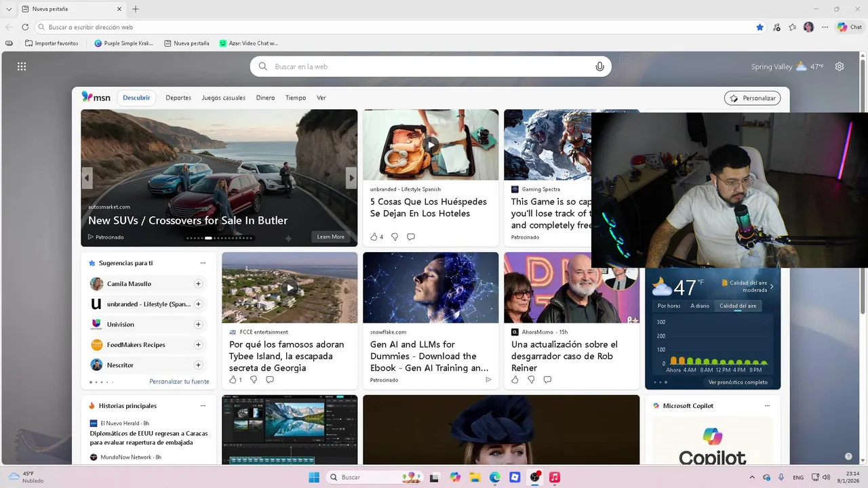
Task: Like the Tybee Island article
Action: click(233, 380)
